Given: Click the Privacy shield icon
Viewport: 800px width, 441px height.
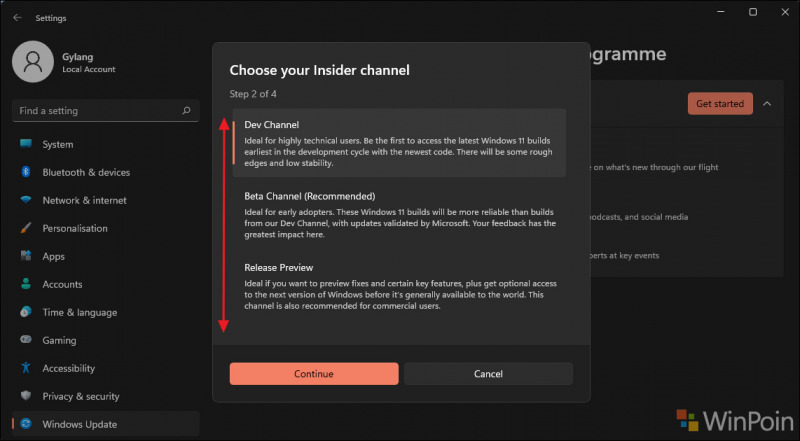Looking at the screenshot, I should click(26, 396).
